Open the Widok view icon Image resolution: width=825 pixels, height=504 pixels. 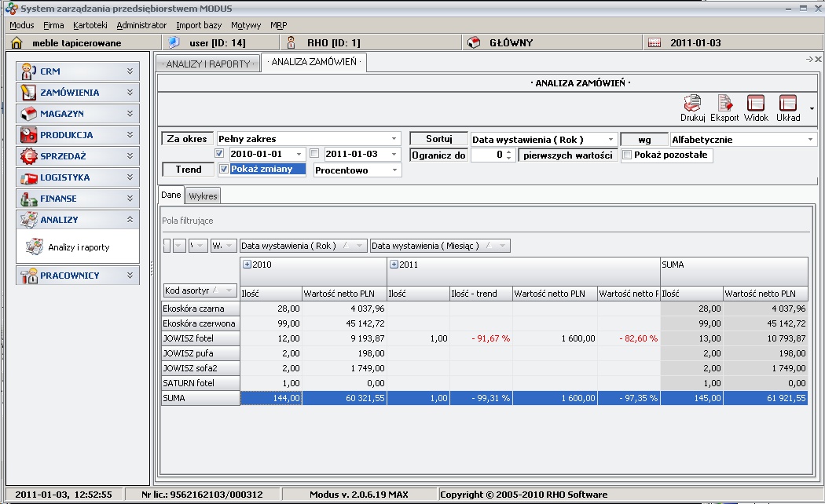click(x=756, y=104)
